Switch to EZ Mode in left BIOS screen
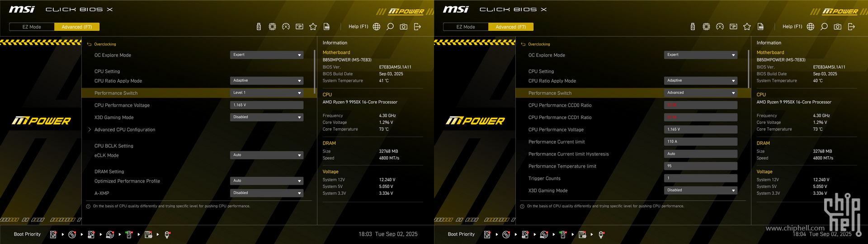The height and width of the screenshot is (244, 868). tap(32, 27)
